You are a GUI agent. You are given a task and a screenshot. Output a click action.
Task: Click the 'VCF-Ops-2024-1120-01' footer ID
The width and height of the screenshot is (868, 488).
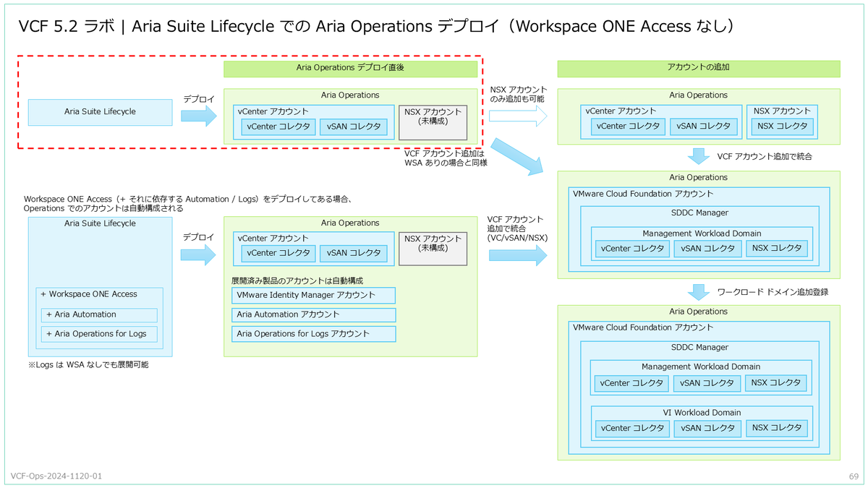pos(56,476)
